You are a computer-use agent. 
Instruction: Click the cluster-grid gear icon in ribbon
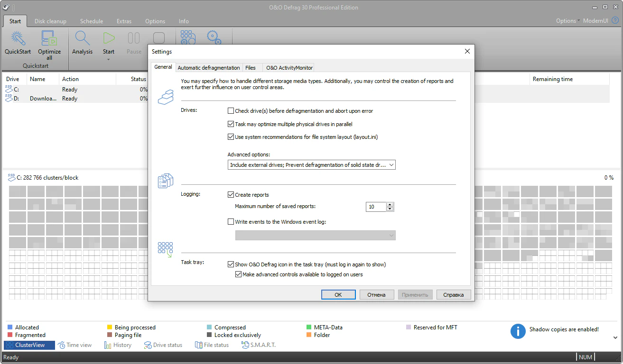click(188, 38)
